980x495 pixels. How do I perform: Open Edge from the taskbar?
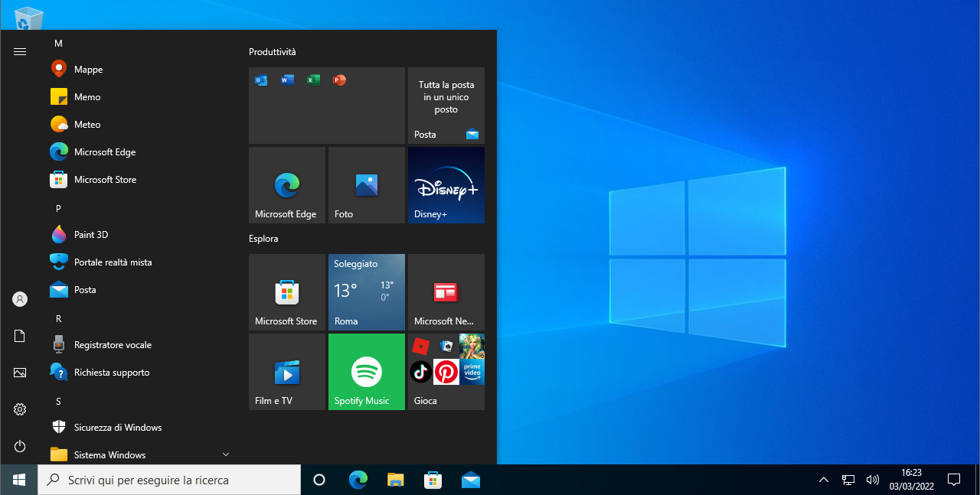[x=358, y=480]
